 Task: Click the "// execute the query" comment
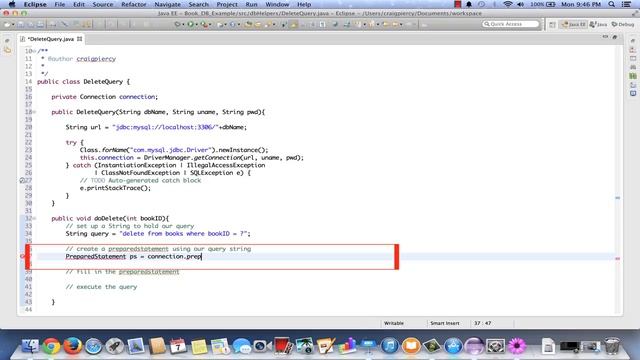click(x=101, y=287)
